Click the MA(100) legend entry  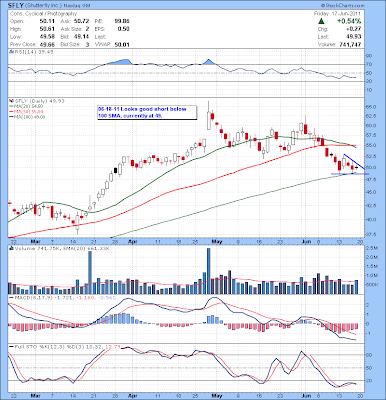click(27, 117)
